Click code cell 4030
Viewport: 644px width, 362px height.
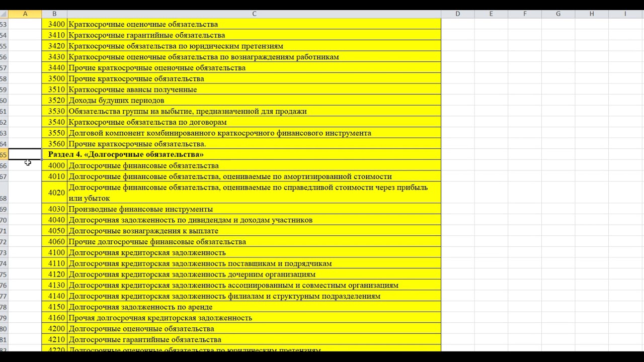(54, 209)
